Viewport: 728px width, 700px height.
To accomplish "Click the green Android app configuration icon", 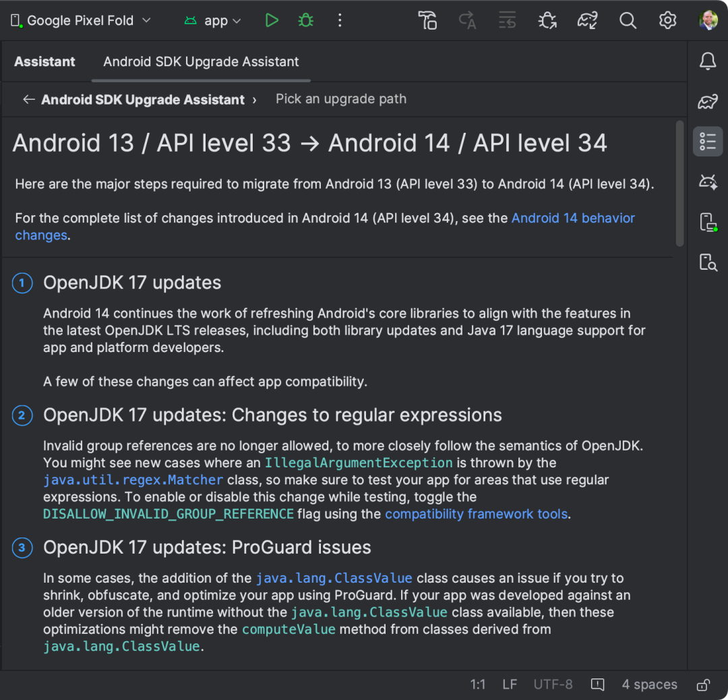I will click(190, 20).
